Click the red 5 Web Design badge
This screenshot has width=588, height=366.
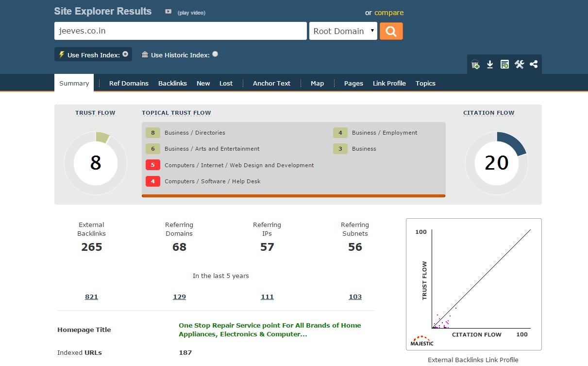(153, 165)
